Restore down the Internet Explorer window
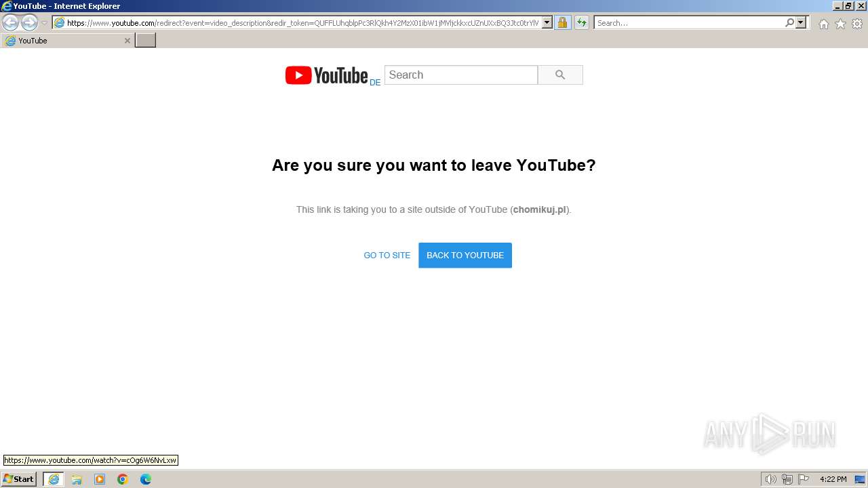 pyautogui.click(x=848, y=5)
